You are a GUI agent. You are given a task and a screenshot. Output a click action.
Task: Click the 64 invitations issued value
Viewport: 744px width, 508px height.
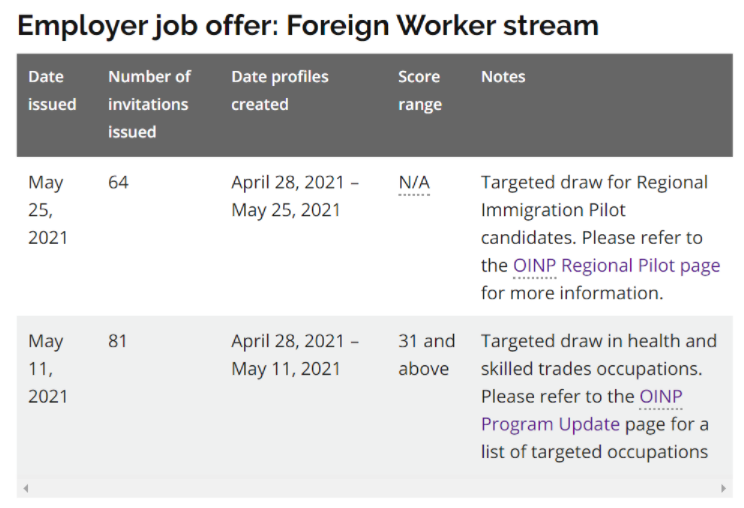tap(118, 183)
